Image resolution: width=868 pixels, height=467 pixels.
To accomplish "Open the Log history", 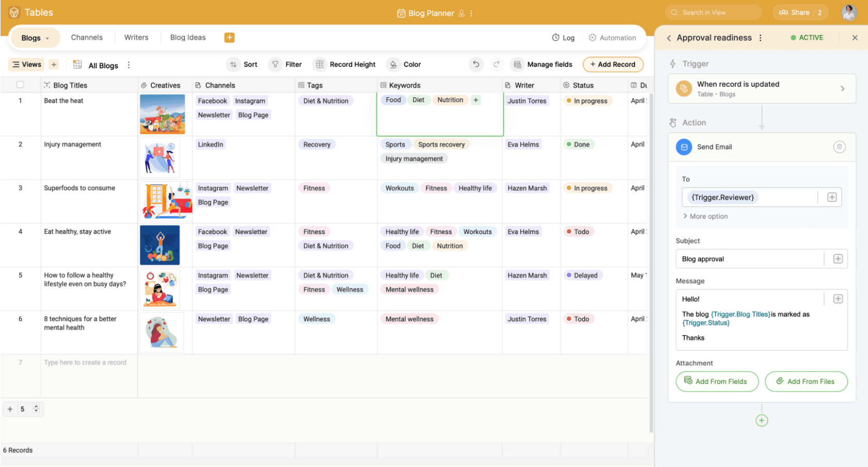I will [563, 38].
